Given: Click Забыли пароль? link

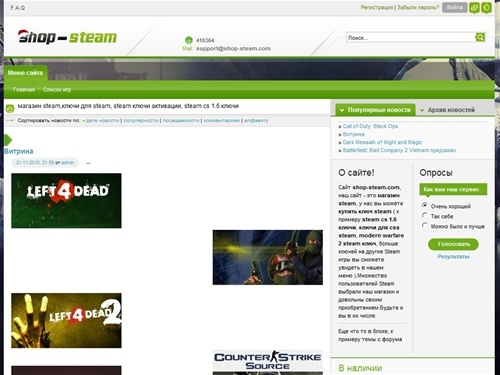Looking at the screenshot, I should pos(418,7).
